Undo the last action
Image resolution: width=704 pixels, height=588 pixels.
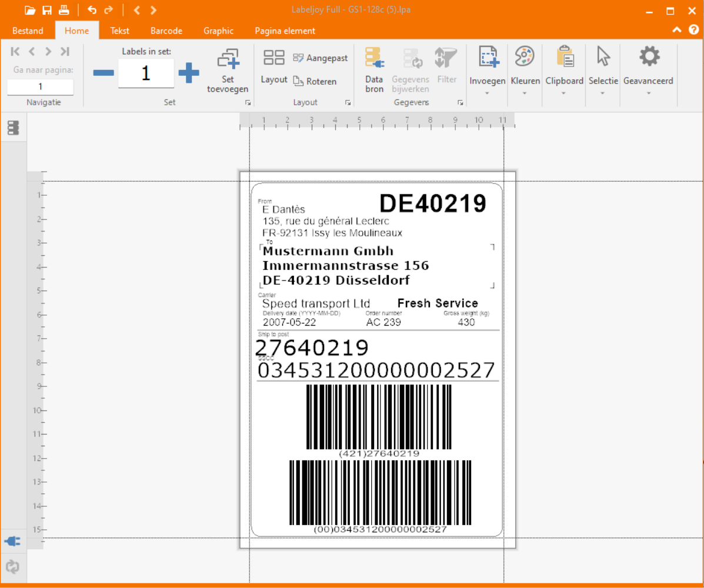point(92,10)
